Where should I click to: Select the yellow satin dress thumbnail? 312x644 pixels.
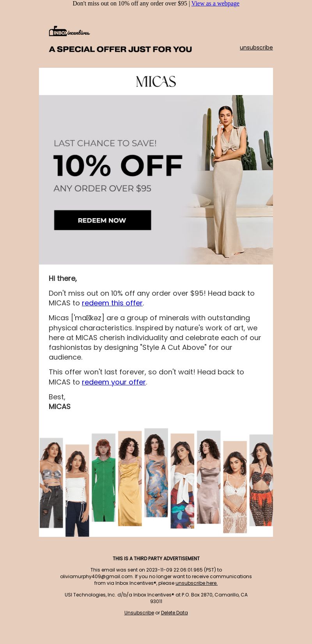pos(130,478)
